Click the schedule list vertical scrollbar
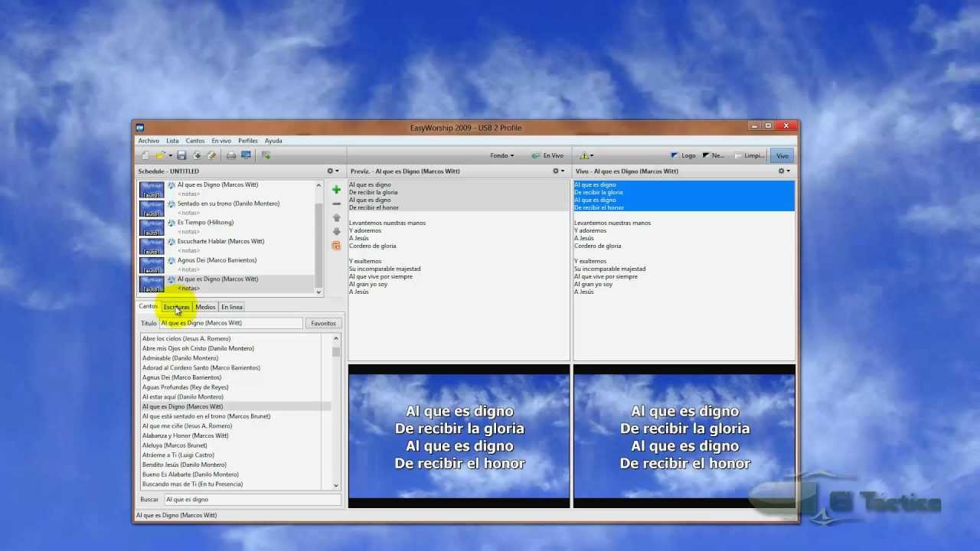This screenshot has width=980, height=551. coord(319,237)
